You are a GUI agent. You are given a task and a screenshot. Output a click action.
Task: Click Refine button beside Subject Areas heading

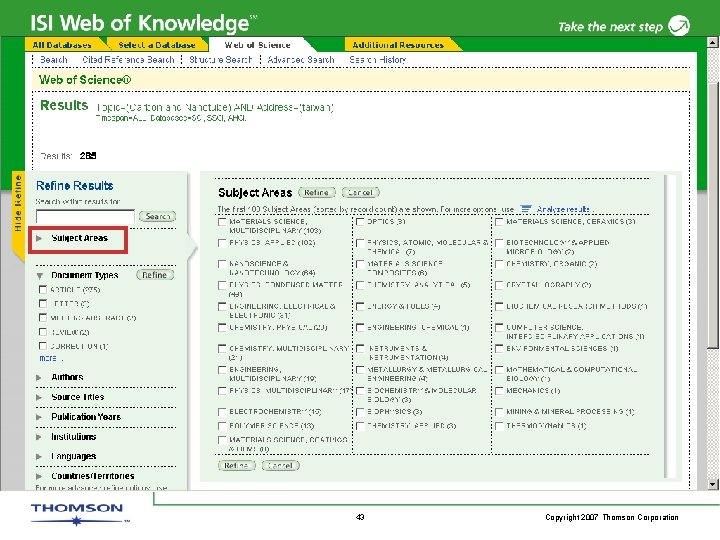(317, 193)
